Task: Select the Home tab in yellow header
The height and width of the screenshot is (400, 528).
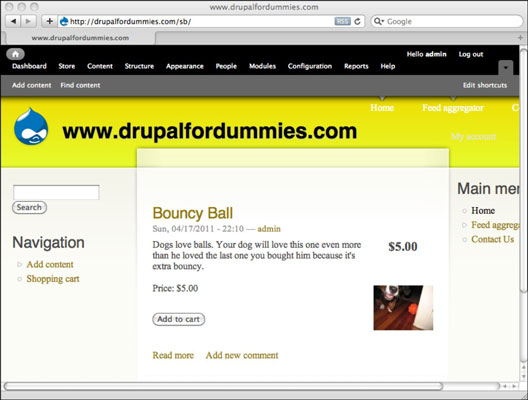Action: click(382, 108)
